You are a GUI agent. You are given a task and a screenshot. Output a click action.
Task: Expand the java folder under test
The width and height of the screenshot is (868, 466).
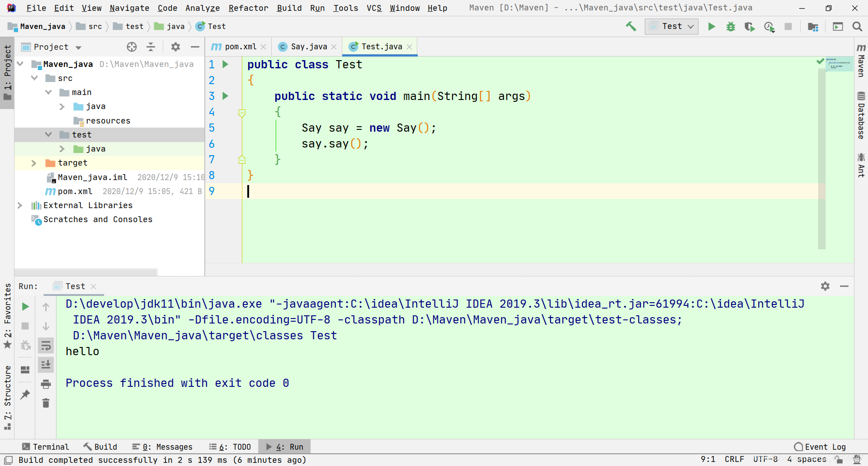[62, 149]
